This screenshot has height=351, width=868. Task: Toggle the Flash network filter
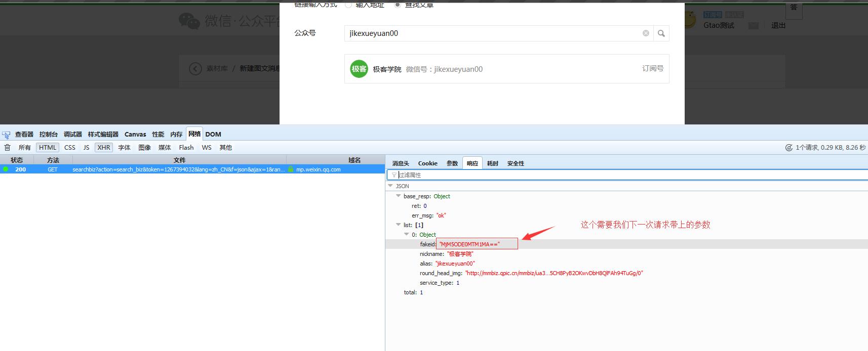coord(186,148)
